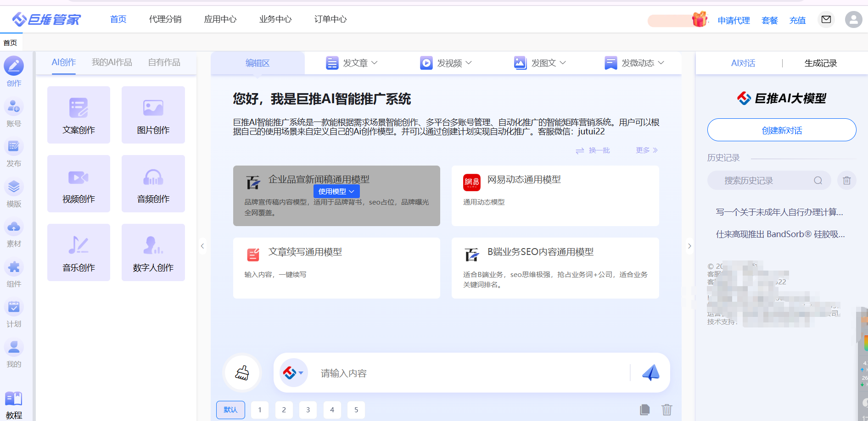The image size is (868, 421).
Task: Click the gift promotion icon
Action: coord(700,19)
